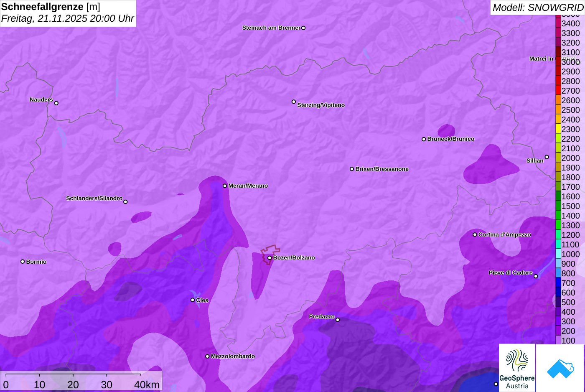
Task: Click the Cortina d'Ampezzo text label
Action: pyautogui.click(x=505, y=235)
